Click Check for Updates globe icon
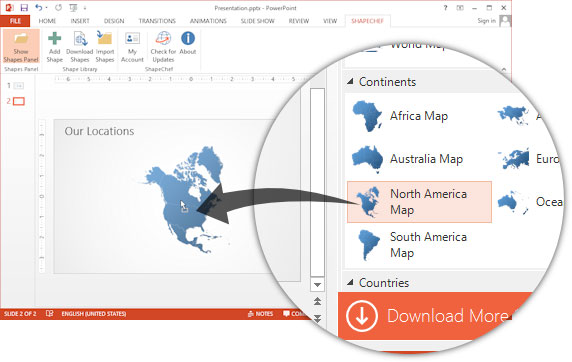 pos(163,38)
